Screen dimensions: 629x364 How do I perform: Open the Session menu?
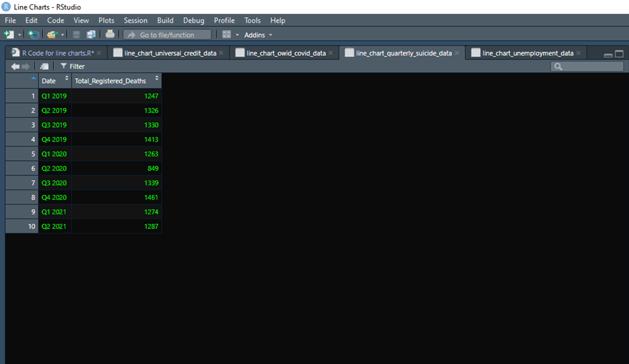coord(136,21)
